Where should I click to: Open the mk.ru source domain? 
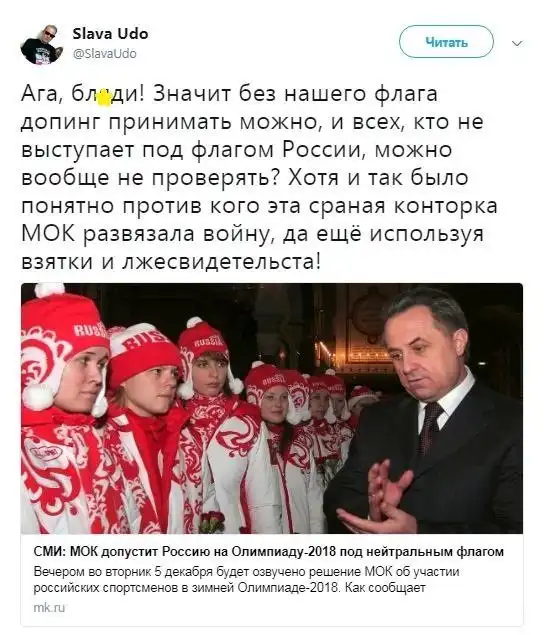[x=49, y=607]
